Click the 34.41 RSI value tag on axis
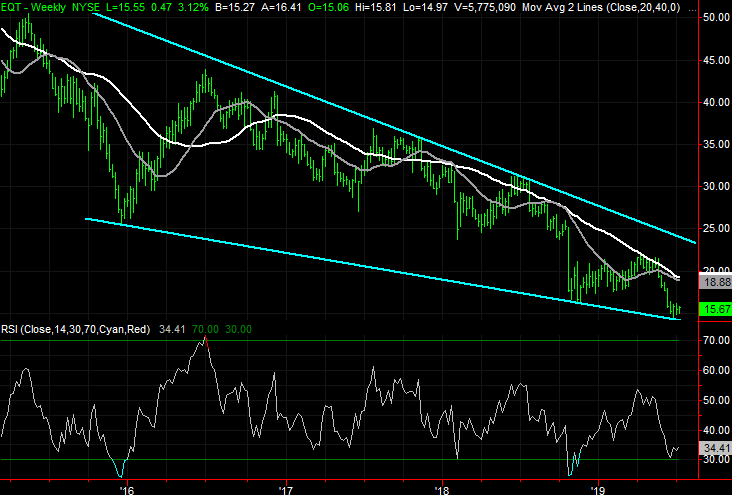732x495 pixels. click(x=715, y=448)
